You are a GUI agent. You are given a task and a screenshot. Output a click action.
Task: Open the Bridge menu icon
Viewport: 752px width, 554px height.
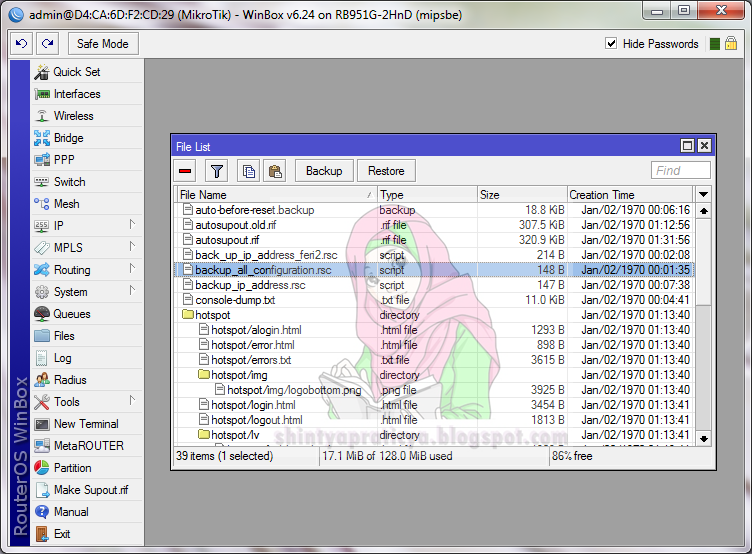pyautogui.click(x=42, y=138)
